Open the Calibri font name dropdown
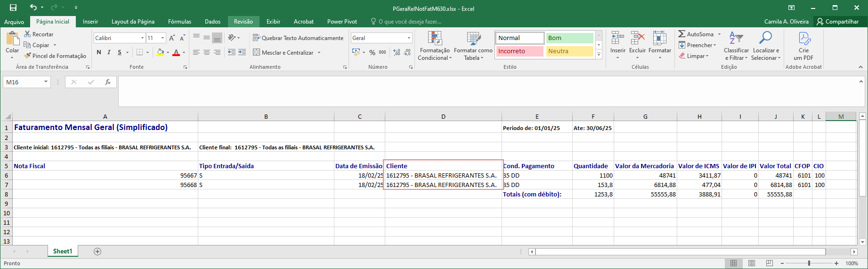This screenshot has width=868, height=269. [x=142, y=38]
